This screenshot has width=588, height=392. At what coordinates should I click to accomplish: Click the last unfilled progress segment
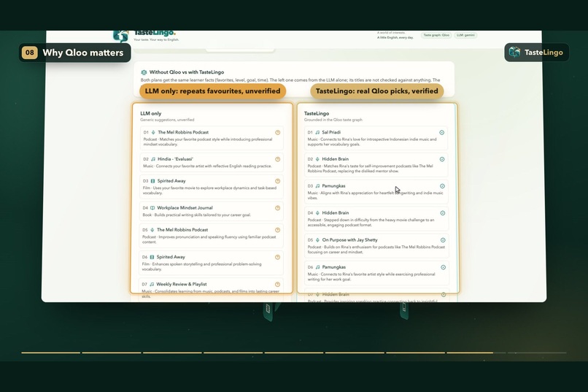coord(537,353)
